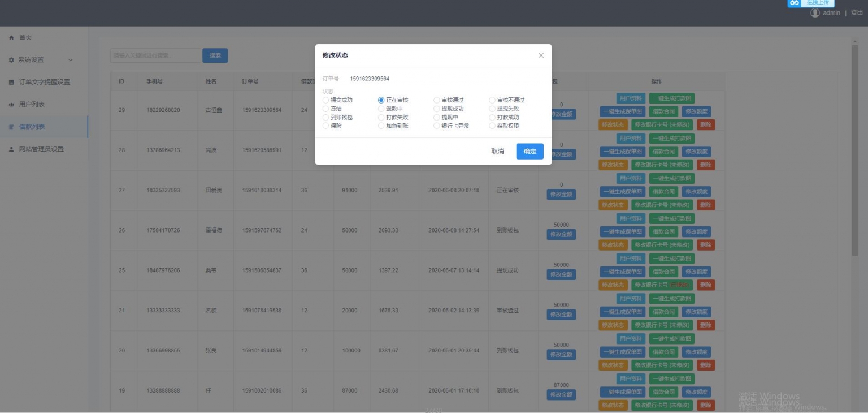Click the 借款列表 list icon
The image size is (868, 413).
11,127
